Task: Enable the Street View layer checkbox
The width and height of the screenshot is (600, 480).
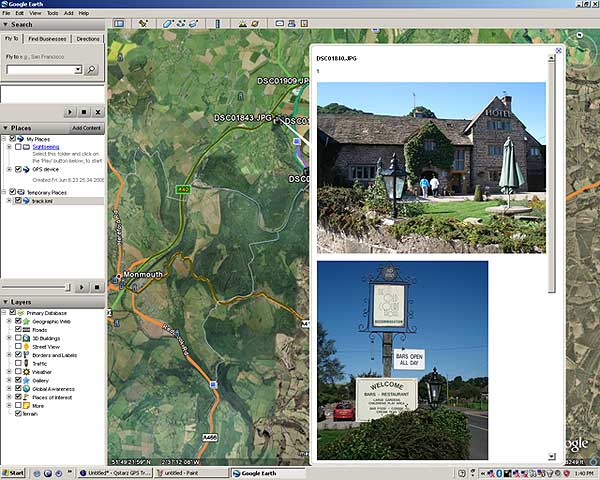Action: click(18, 347)
